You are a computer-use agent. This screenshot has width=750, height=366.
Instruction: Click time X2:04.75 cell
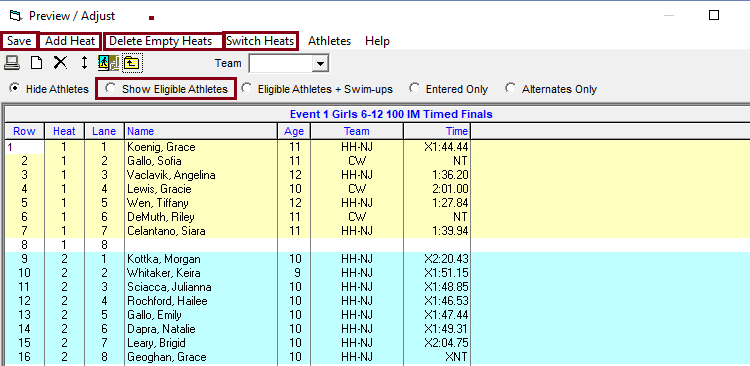437,343
